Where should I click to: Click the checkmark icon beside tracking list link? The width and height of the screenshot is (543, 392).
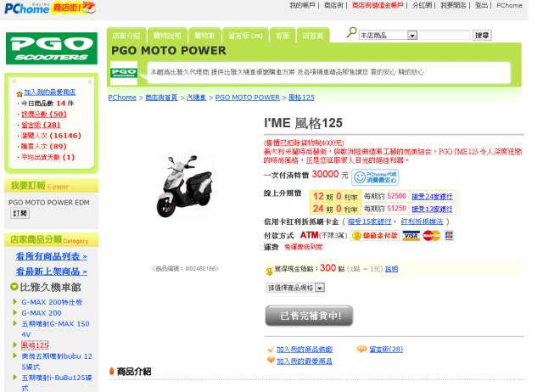[271, 350]
